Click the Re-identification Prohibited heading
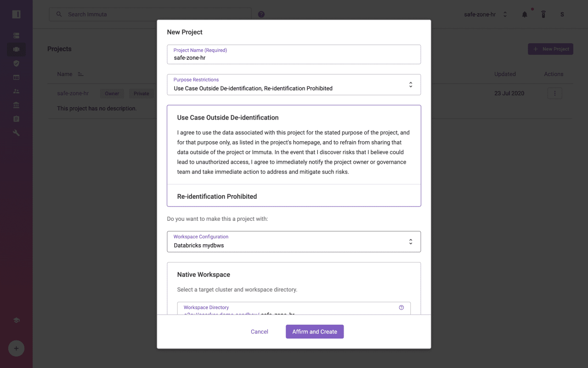 pos(217,196)
